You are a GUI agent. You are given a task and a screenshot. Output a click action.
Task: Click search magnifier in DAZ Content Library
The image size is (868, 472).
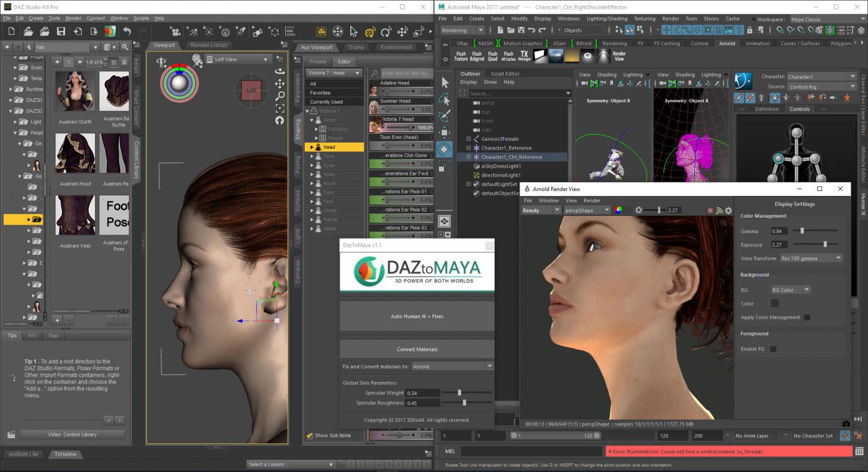coord(125,47)
